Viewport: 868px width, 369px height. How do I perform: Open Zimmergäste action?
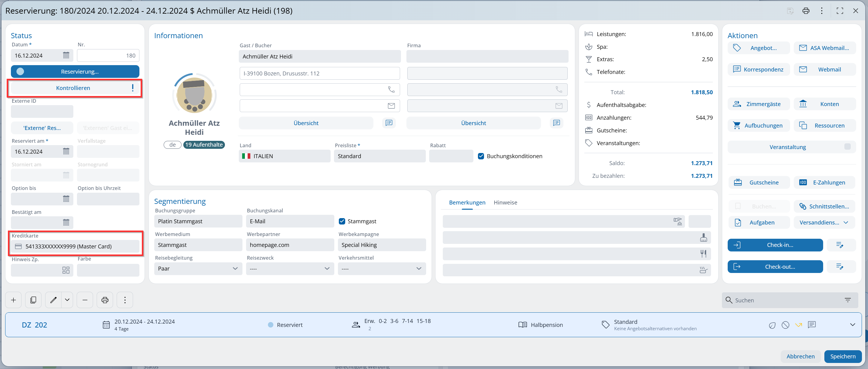click(759, 104)
